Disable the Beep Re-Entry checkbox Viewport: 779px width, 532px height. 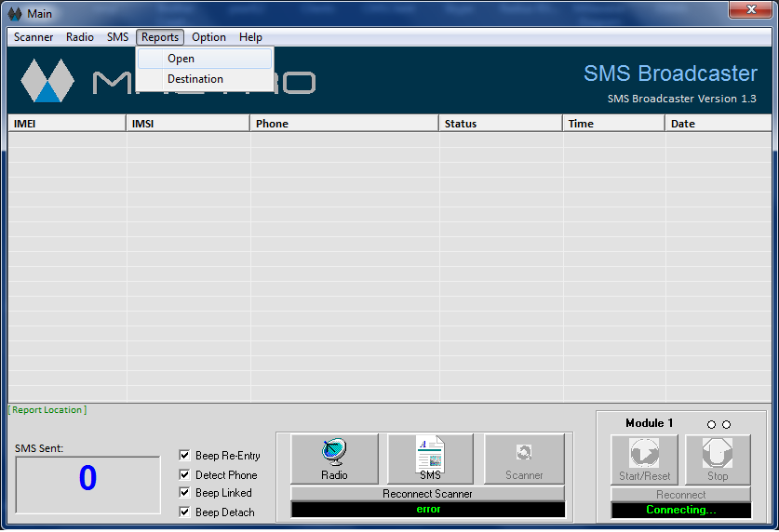pos(184,456)
